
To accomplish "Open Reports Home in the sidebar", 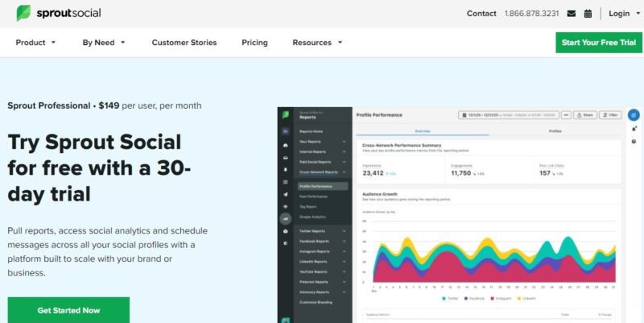I will [x=311, y=131].
